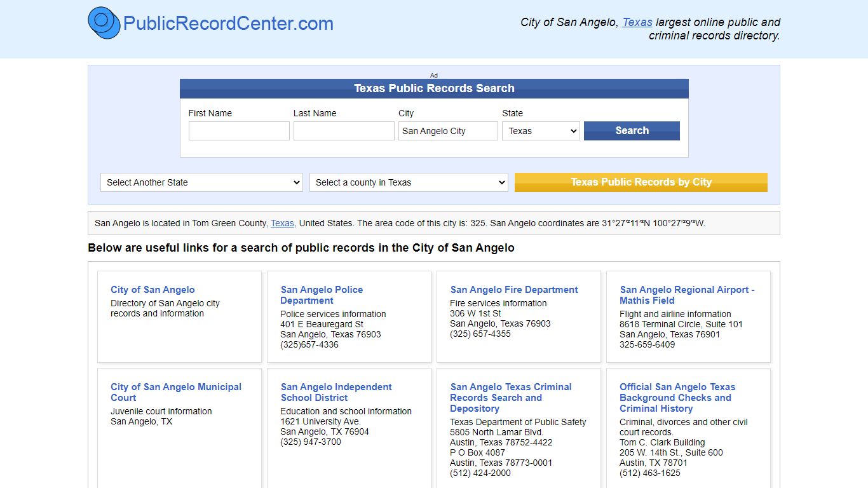Click the address 8618 Terminal Circle, Suite 101

point(681,324)
